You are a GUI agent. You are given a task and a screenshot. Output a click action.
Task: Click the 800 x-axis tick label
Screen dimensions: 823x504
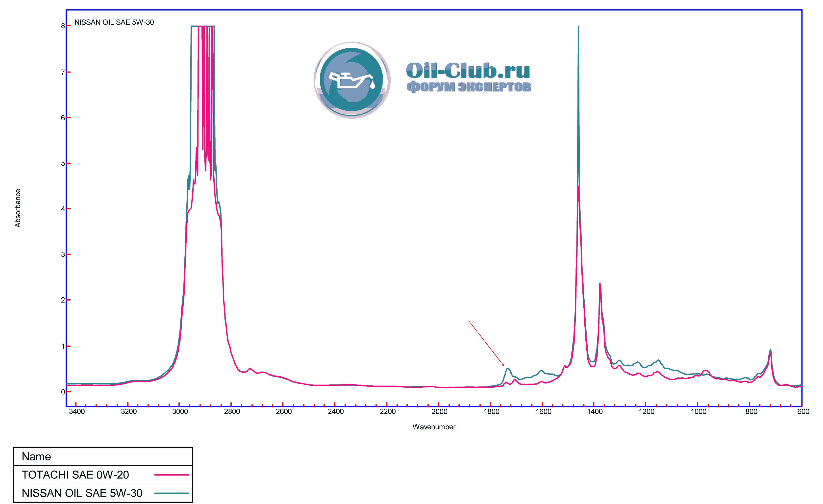(751, 411)
